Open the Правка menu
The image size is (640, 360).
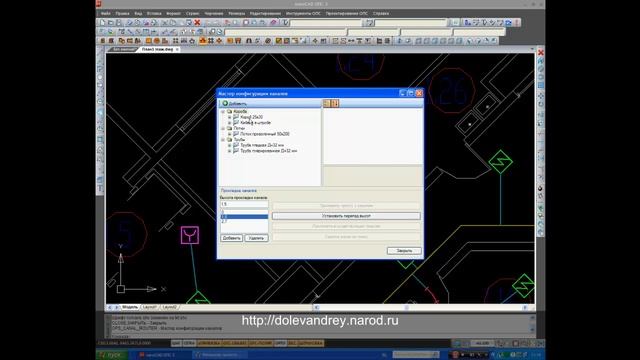[122, 13]
